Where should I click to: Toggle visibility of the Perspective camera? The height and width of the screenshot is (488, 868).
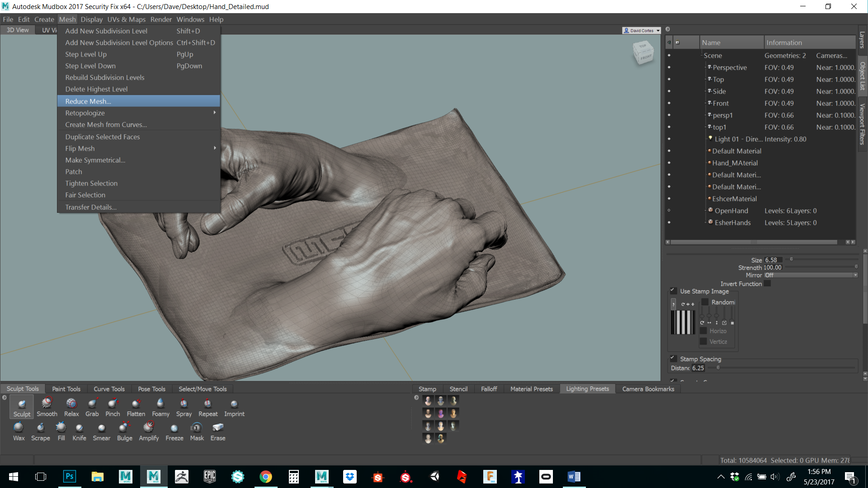[669, 67]
